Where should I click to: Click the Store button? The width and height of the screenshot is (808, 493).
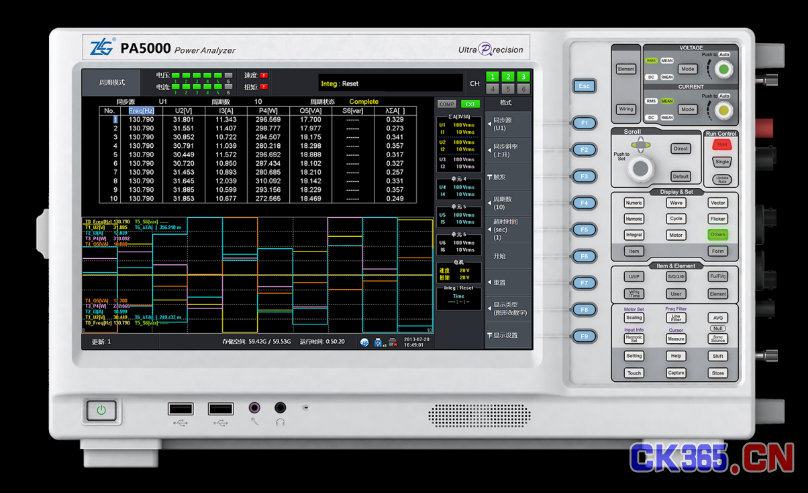tap(718, 373)
